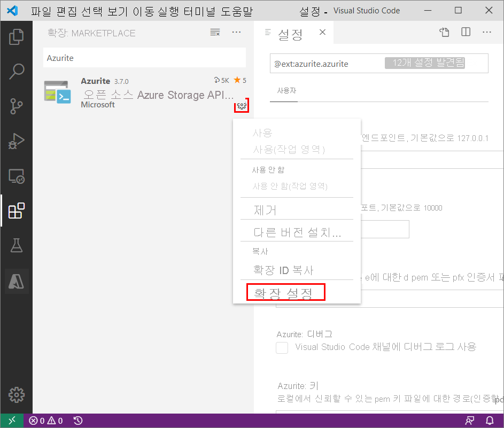Click Azurite extension manage gear icon
This screenshot has width=504, height=428.
pyautogui.click(x=242, y=106)
